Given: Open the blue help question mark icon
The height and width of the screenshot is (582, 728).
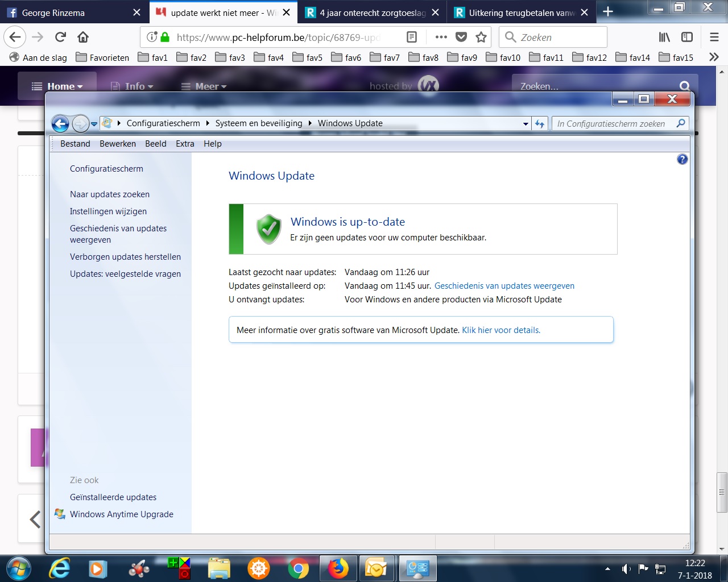Looking at the screenshot, I should coord(682,160).
